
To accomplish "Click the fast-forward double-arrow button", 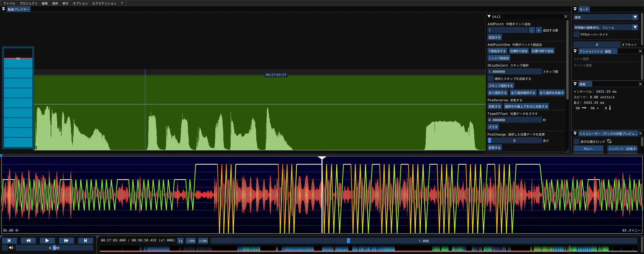I will (x=66, y=241).
